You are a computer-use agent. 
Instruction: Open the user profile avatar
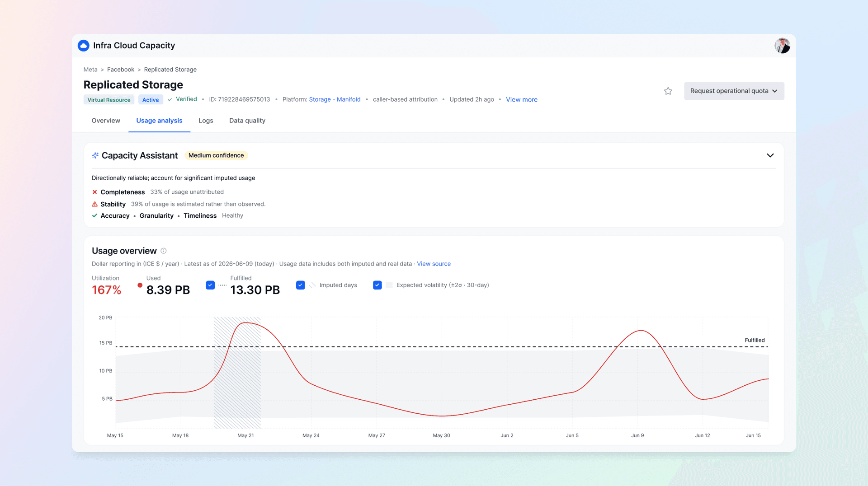[x=782, y=46]
